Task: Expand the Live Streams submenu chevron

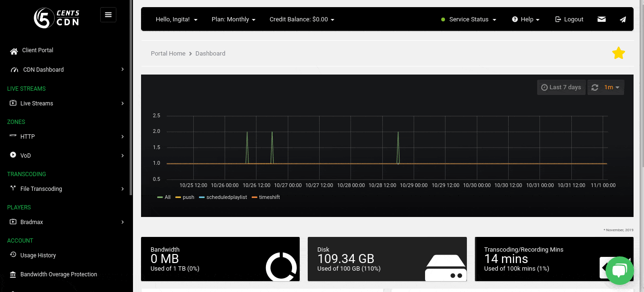Action: pos(123,103)
